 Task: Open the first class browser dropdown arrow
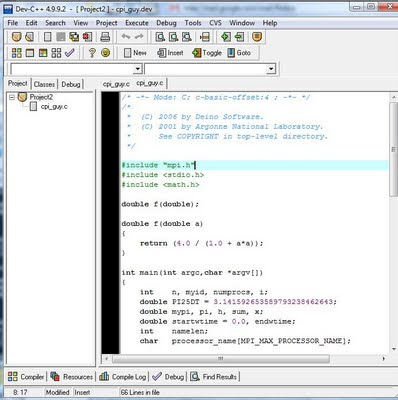[x=137, y=69]
